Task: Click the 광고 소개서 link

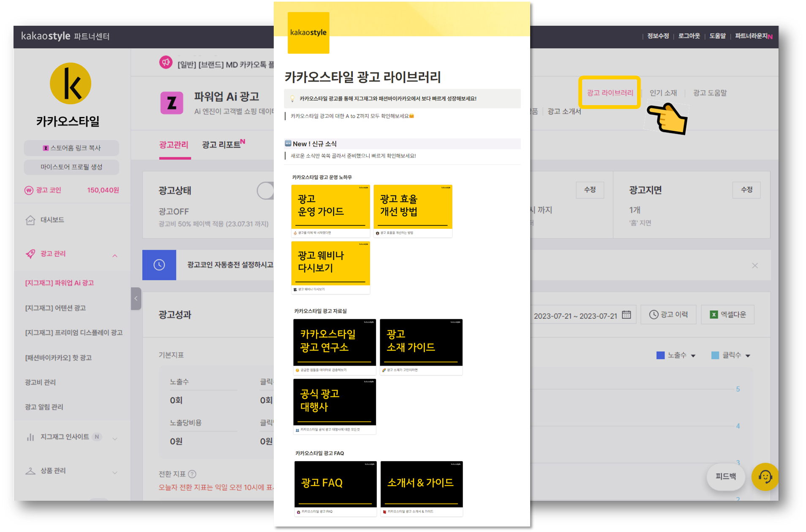Action: [x=564, y=111]
